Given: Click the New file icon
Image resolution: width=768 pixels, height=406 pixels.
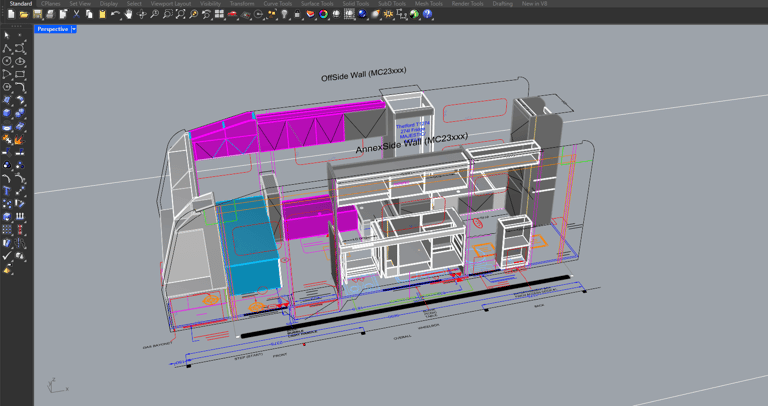Looking at the screenshot, I should tap(11, 15).
